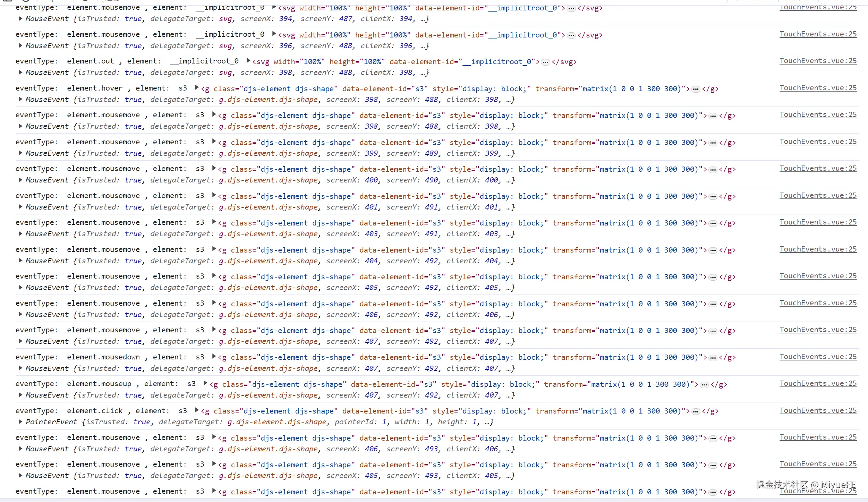
Task: Expand MouseEvent object under element.mouseup entry
Action: pos(20,395)
